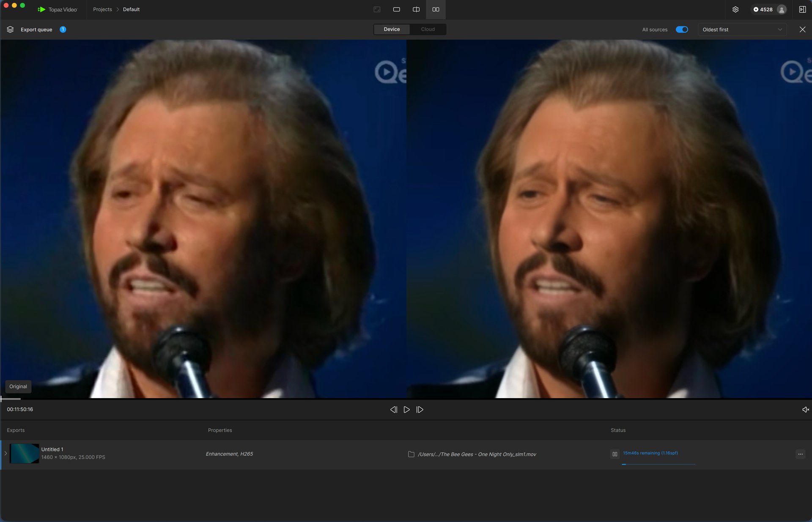Step back one frame
Viewport: 812px width, 522px height.
(x=393, y=410)
